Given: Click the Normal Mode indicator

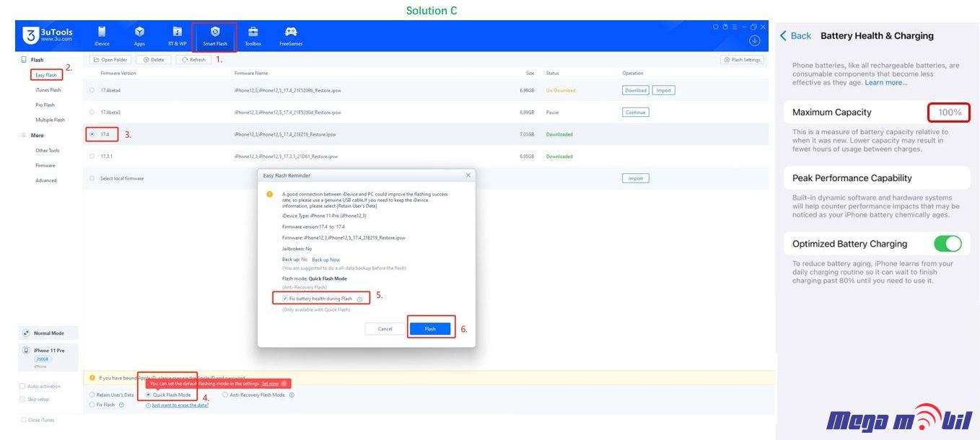Looking at the screenshot, I should tap(48, 333).
